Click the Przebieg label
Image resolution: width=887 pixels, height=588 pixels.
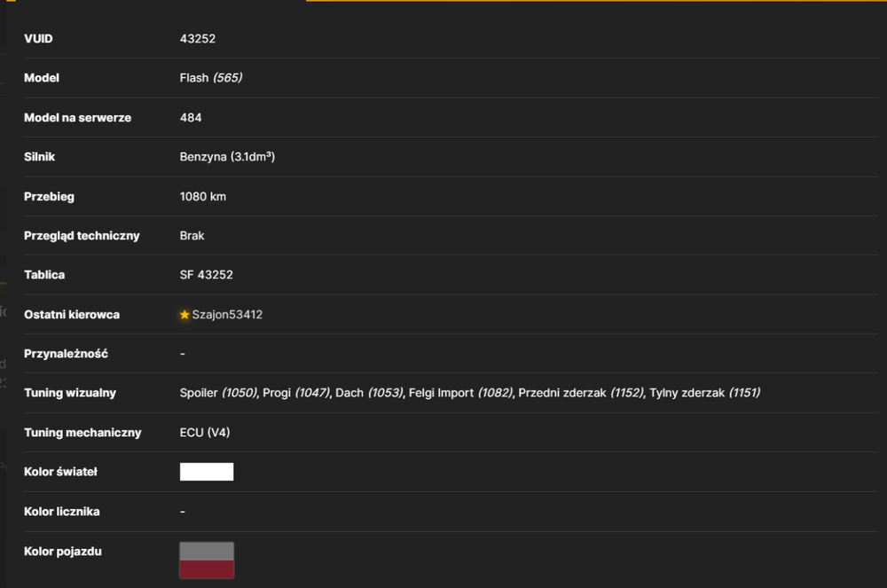[49, 197]
